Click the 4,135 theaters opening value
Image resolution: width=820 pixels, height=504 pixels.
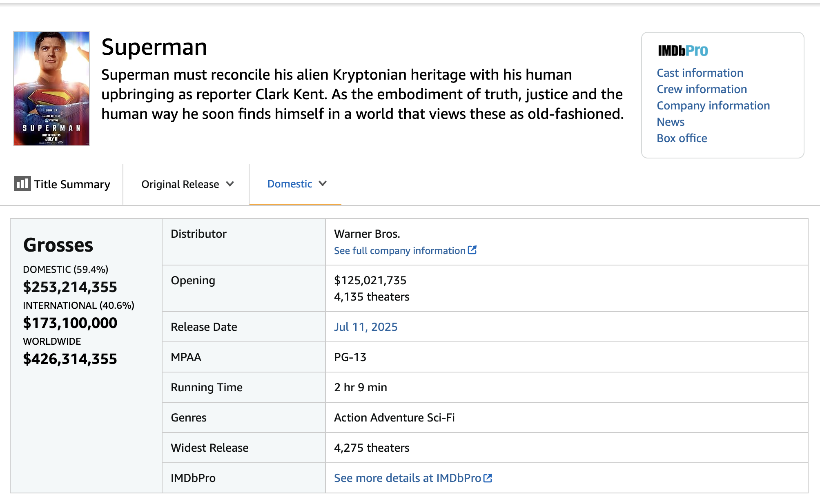coord(372,297)
